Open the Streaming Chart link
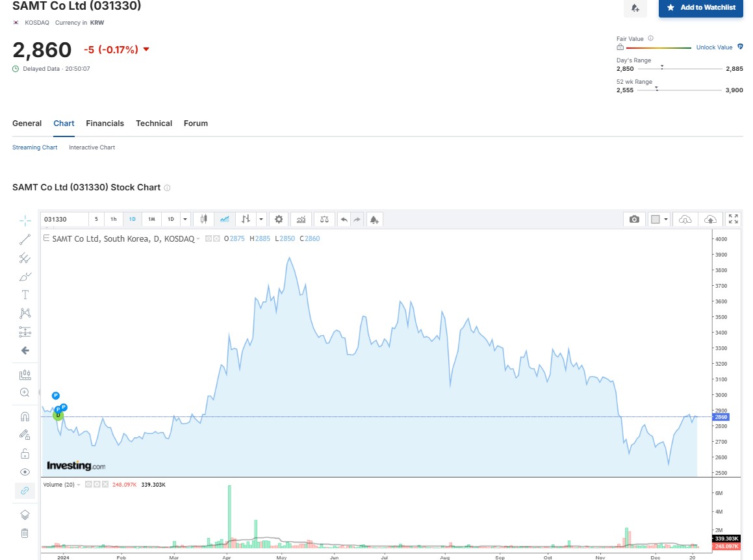The width and height of the screenshot is (753, 560). [x=34, y=147]
